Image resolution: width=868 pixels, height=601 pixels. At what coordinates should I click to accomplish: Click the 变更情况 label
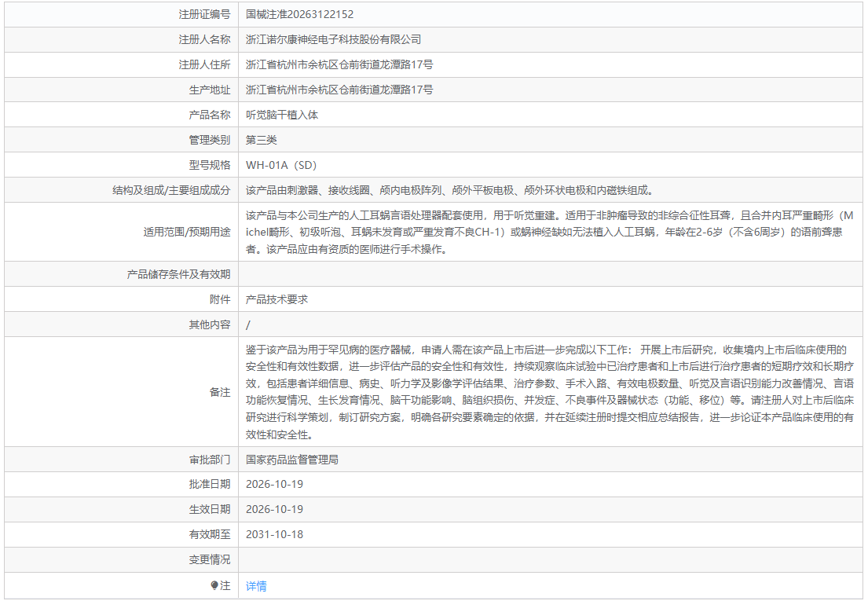209,559
